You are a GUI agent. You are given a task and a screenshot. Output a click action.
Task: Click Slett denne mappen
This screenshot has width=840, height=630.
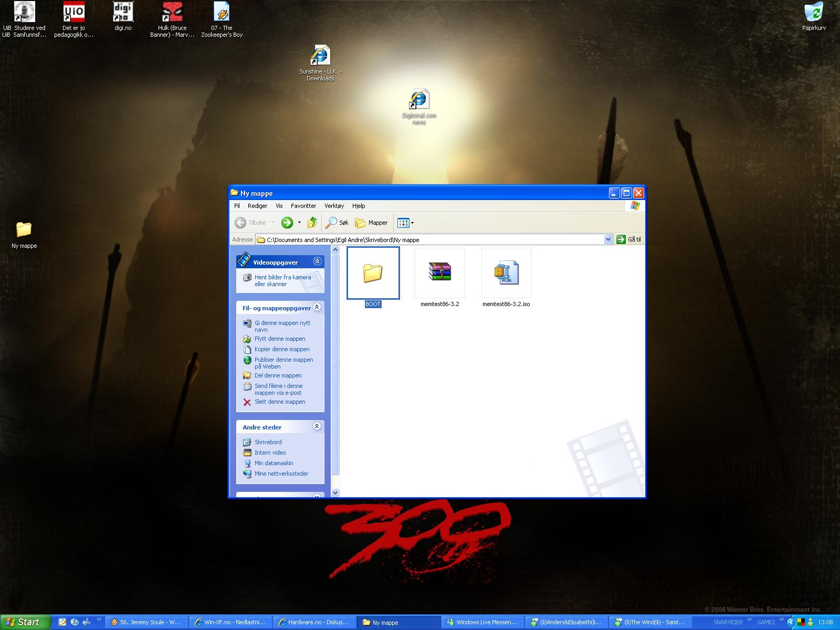tap(280, 402)
